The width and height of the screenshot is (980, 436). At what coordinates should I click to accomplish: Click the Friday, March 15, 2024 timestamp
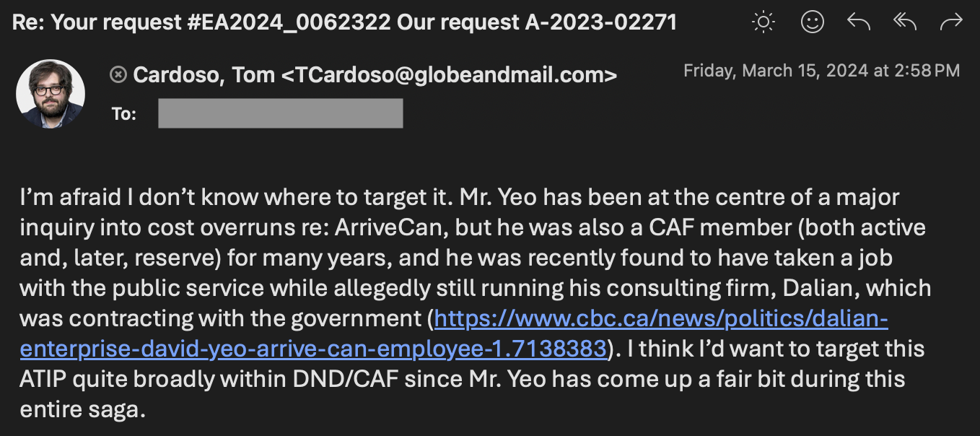(x=821, y=71)
